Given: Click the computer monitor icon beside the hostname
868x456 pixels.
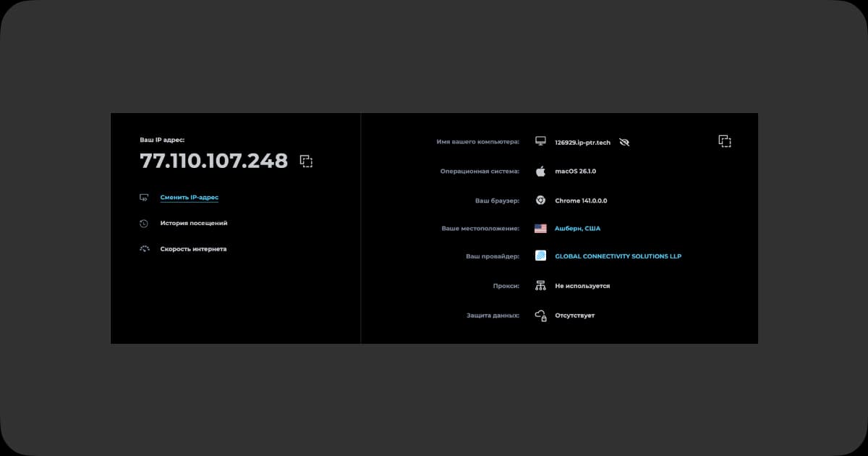Looking at the screenshot, I should coord(540,142).
